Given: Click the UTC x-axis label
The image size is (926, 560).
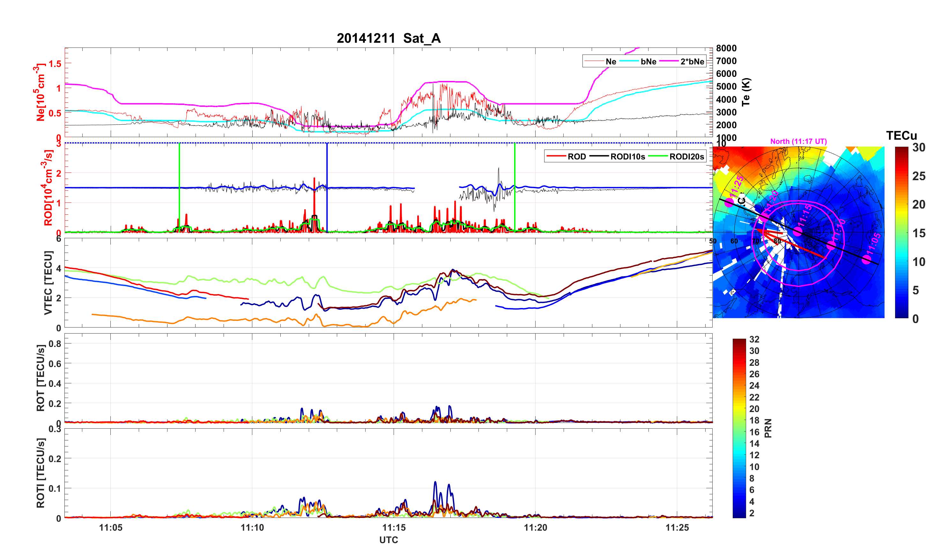Looking at the screenshot, I should (x=388, y=540).
